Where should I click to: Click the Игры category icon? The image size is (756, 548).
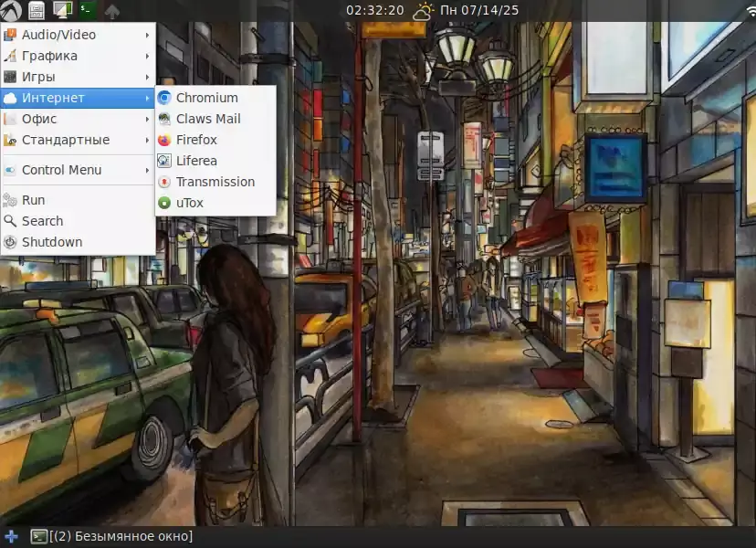10,78
